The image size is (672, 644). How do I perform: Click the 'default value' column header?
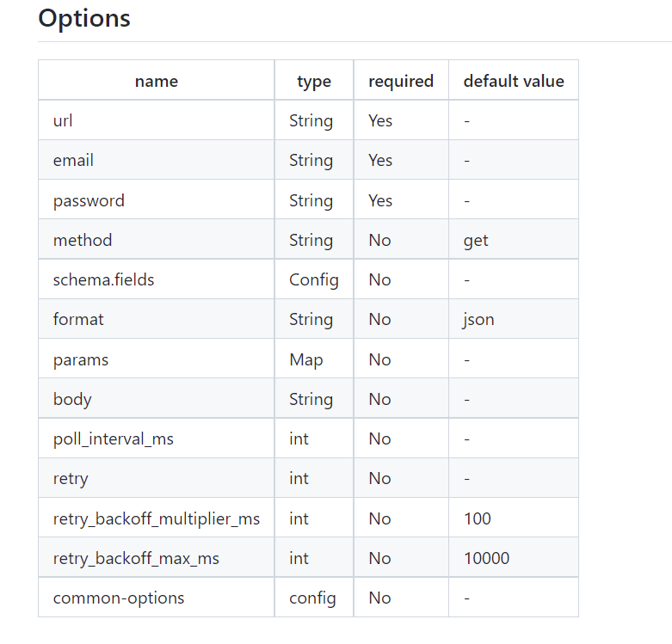point(514,81)
